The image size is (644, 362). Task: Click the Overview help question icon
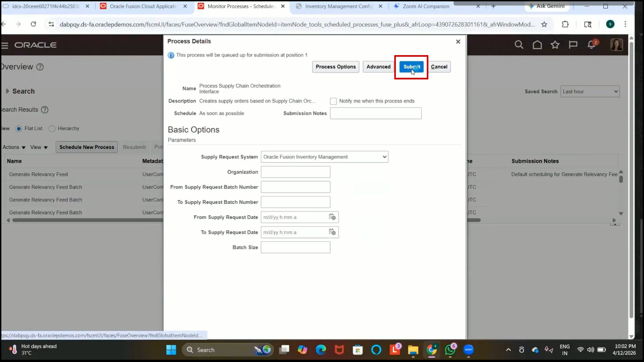coord(40,67)
